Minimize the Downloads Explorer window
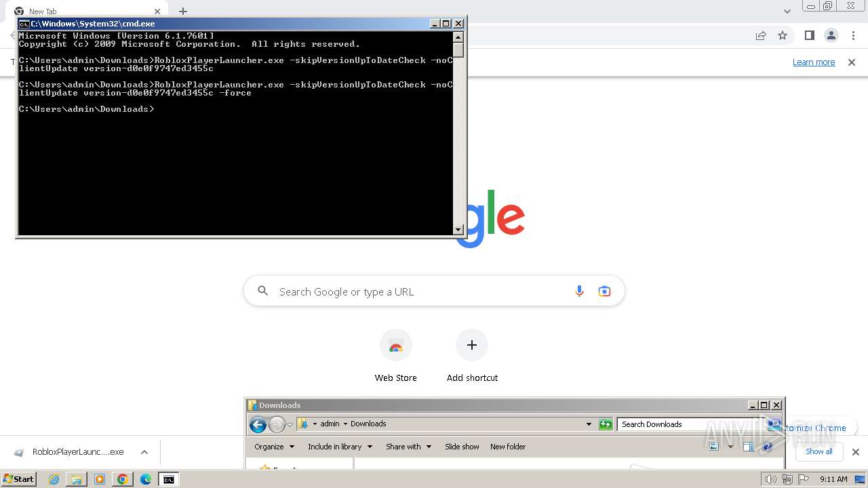Image resolution: width=868 pixels, height=488 pixels. (x=753, y=405)
